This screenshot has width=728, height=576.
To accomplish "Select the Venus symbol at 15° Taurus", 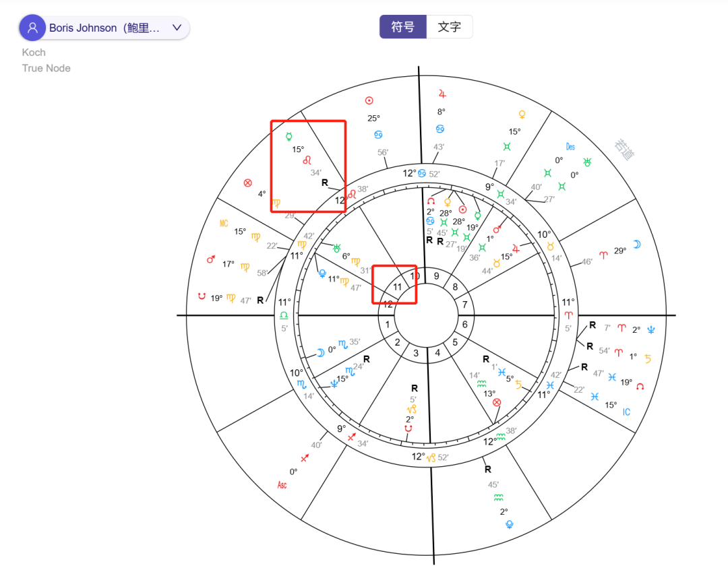I will 521,115.
